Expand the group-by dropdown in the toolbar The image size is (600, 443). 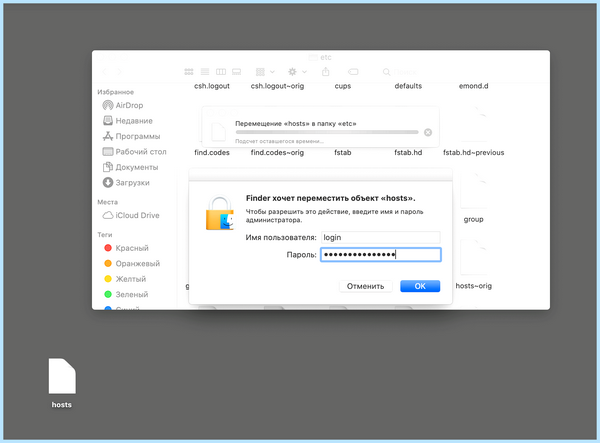pyautogui.click(x=265, y=72)
